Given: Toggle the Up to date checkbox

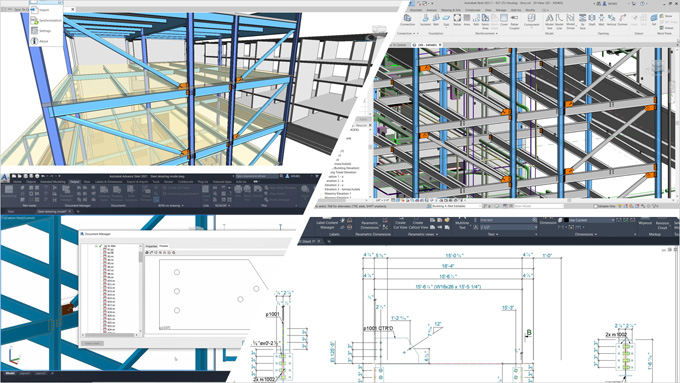Looking at the screenshot, I should coord(101,246).
